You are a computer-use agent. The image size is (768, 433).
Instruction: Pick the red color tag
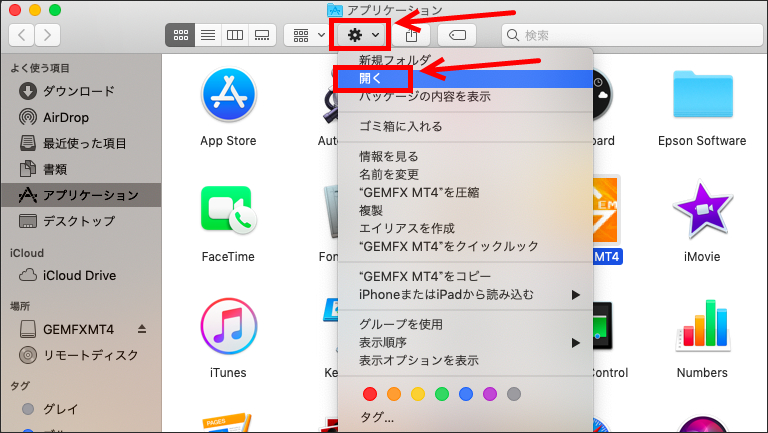[370, 394]
